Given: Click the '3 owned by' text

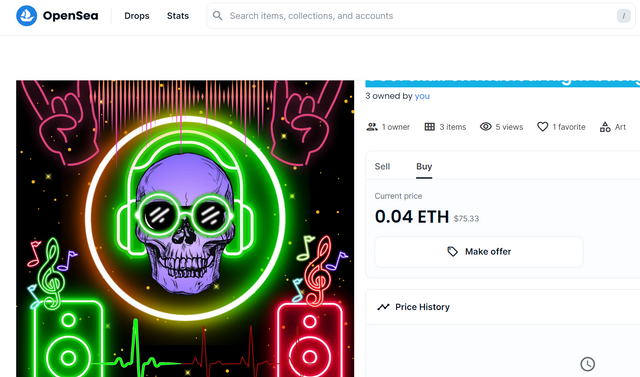Looking at the screenshot, I should point(389,96).
